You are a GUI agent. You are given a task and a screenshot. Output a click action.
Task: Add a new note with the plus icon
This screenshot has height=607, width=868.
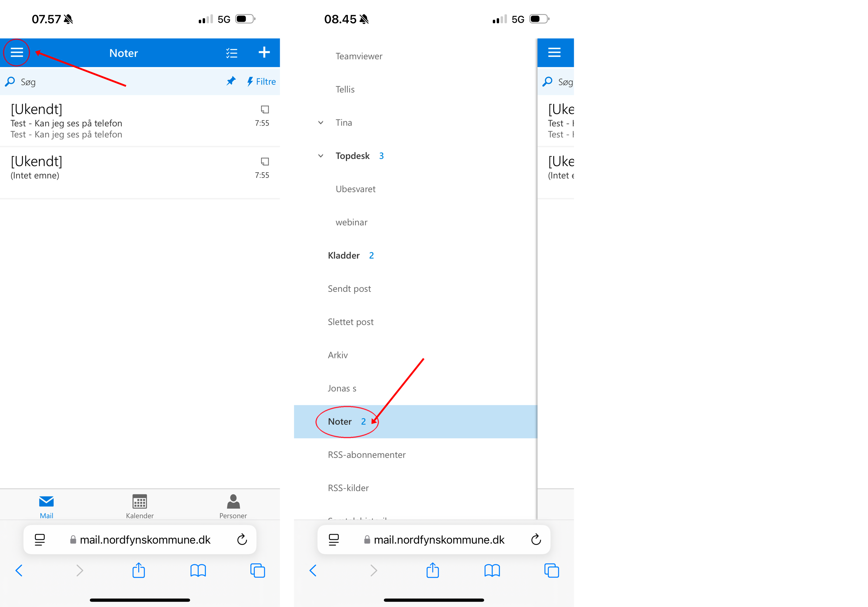pos(264,52)
